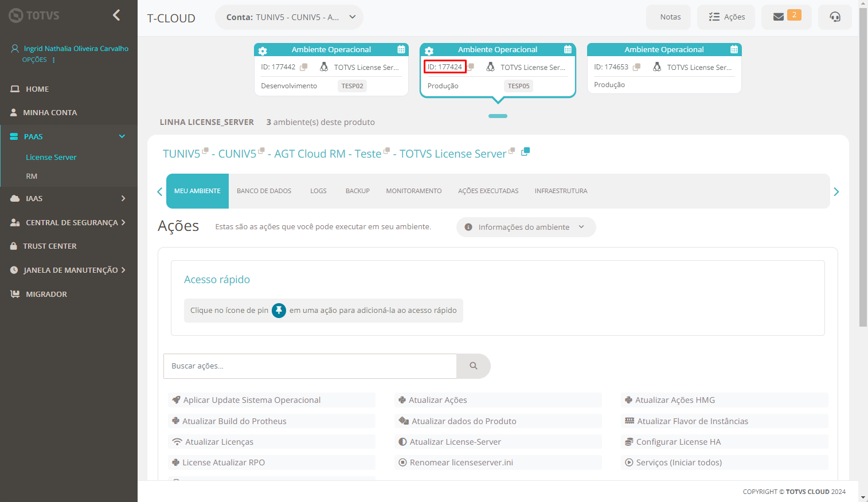Click the teal environment carousel page indicator

point(498,116)
